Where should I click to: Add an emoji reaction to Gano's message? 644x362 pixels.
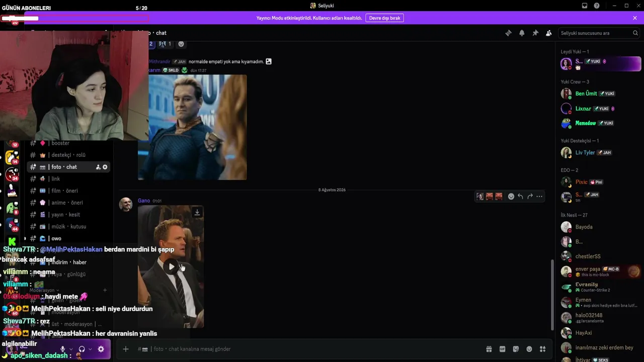click(x=511, y=197)
